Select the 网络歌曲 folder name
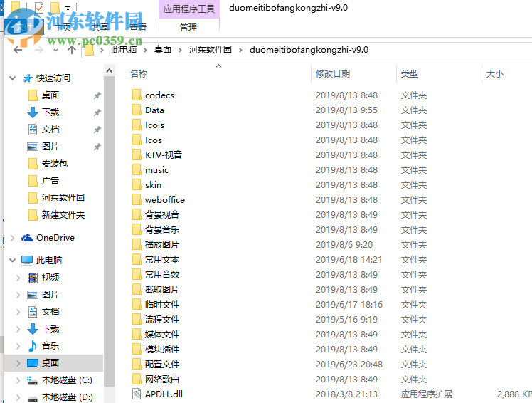 click(x=162, y=380)
